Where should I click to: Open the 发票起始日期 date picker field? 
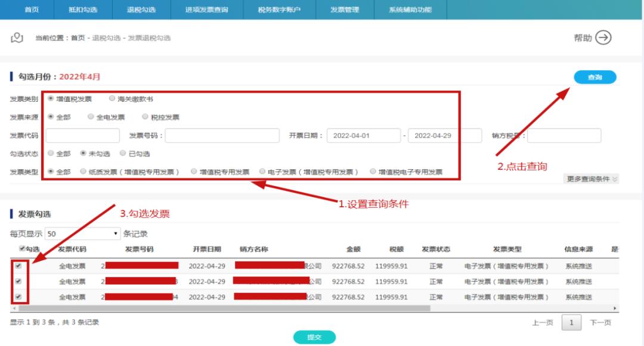365,135
